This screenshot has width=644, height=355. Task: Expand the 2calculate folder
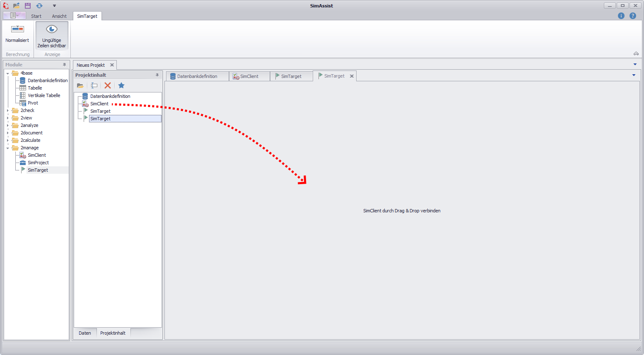click(x=7, y=141)
